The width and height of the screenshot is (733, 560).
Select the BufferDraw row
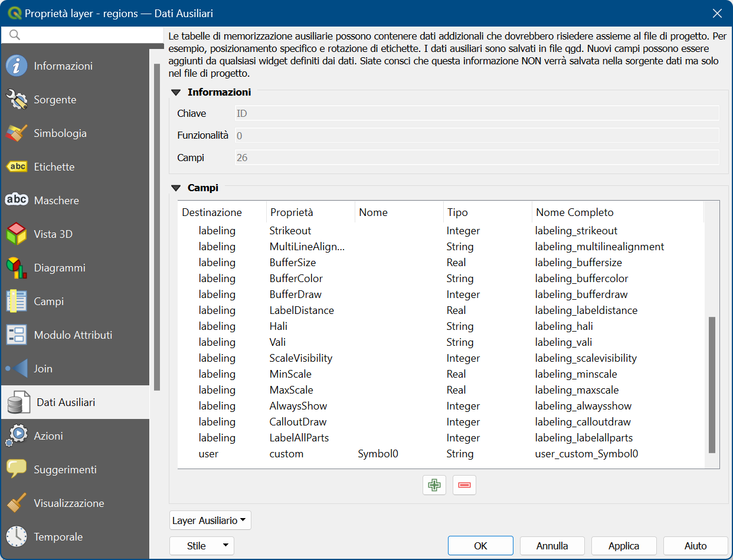441,294
